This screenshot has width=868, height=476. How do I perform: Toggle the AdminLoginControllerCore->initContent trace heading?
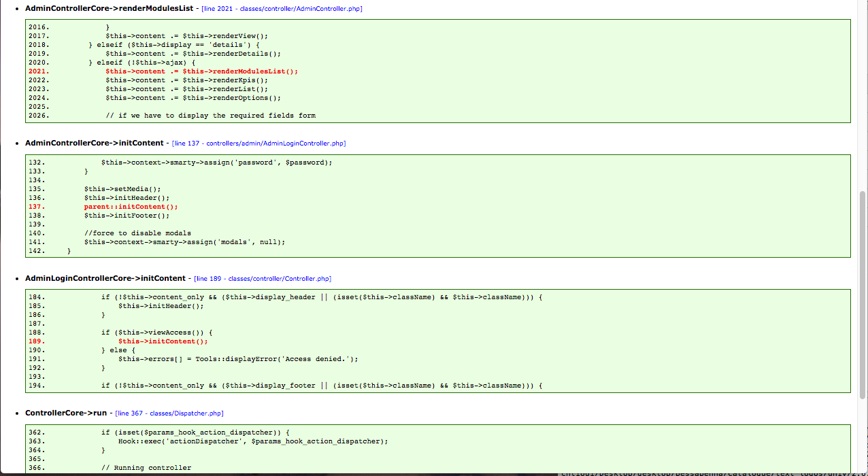coord(105,278)
